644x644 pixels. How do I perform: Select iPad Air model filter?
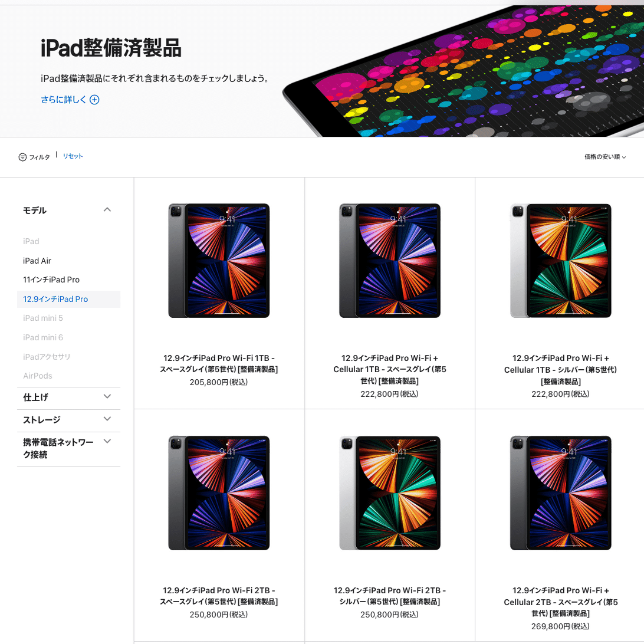pyautogui.click(x=37, y=261)
